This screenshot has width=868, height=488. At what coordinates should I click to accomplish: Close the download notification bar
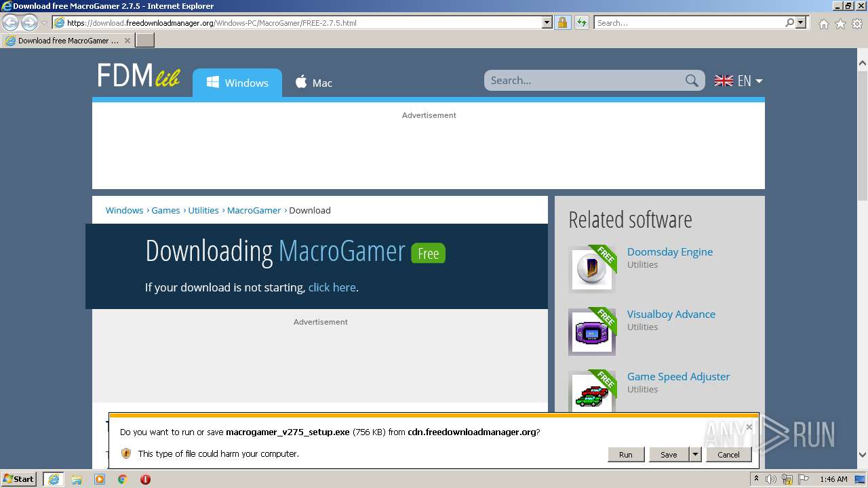[749, 427]
